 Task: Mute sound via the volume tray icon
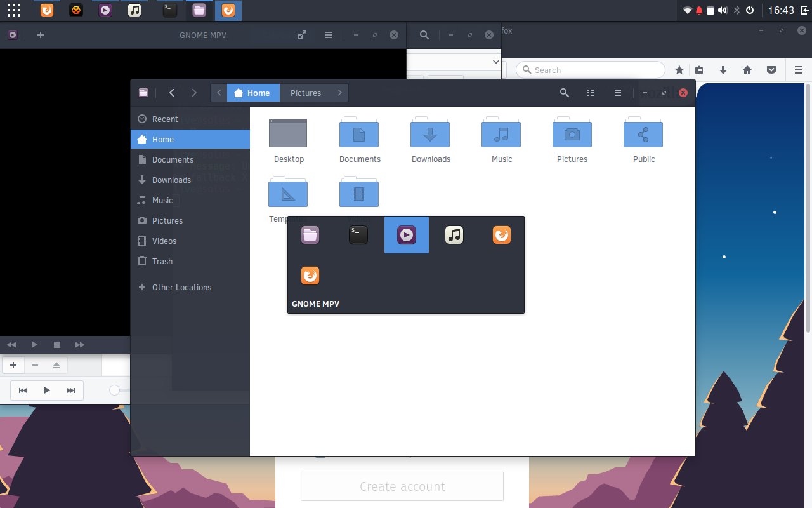coord(723,10)
